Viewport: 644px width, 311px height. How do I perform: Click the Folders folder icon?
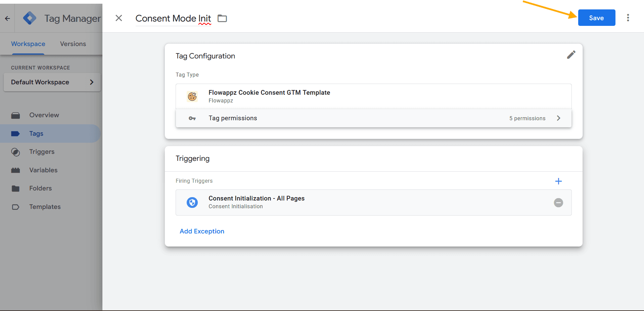(x=15, y=188)
